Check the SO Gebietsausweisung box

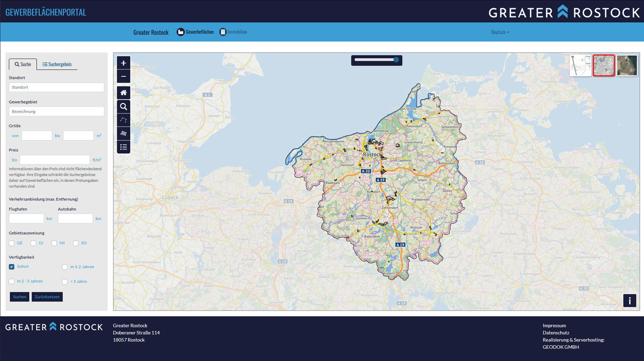75,243
